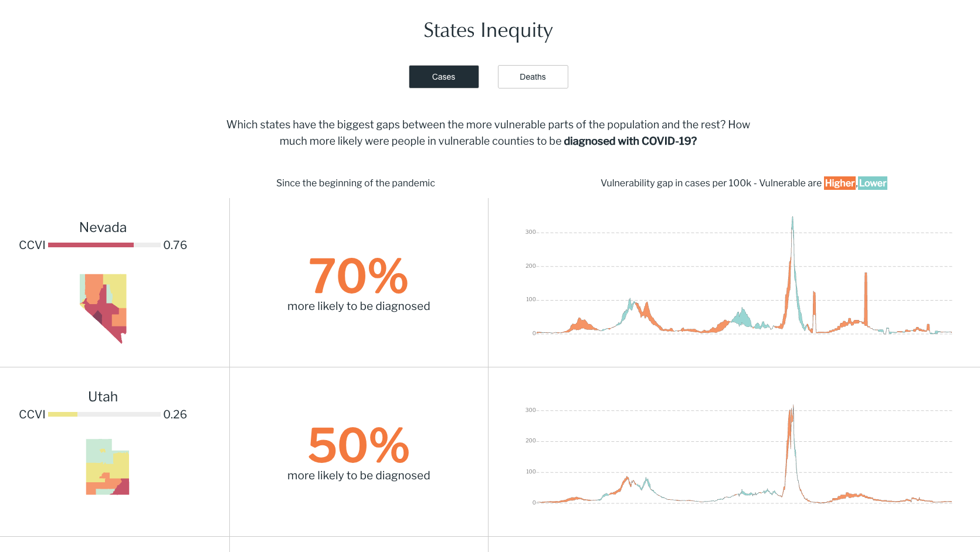Viewport: 980px width, 552px height.
Task: Click the Utah state name heading
Action: click(103, 397)
